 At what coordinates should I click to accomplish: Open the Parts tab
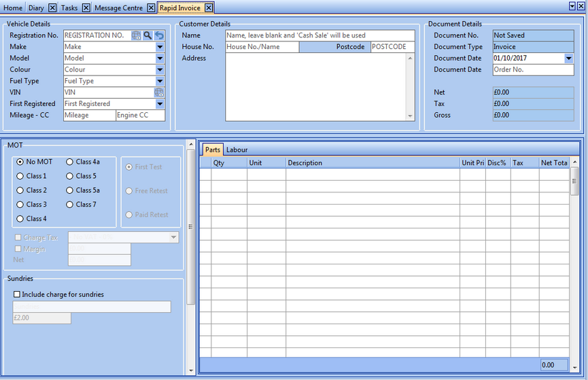pos(213,150)
